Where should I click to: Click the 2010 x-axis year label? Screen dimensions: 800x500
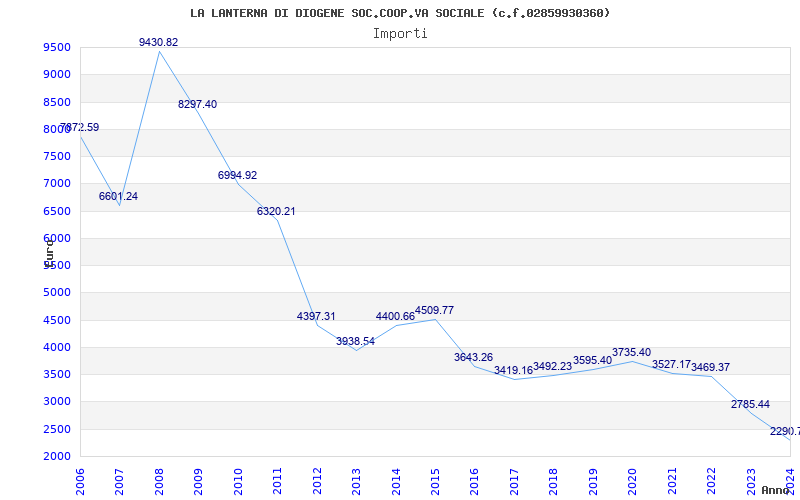[x=238, y=481]
